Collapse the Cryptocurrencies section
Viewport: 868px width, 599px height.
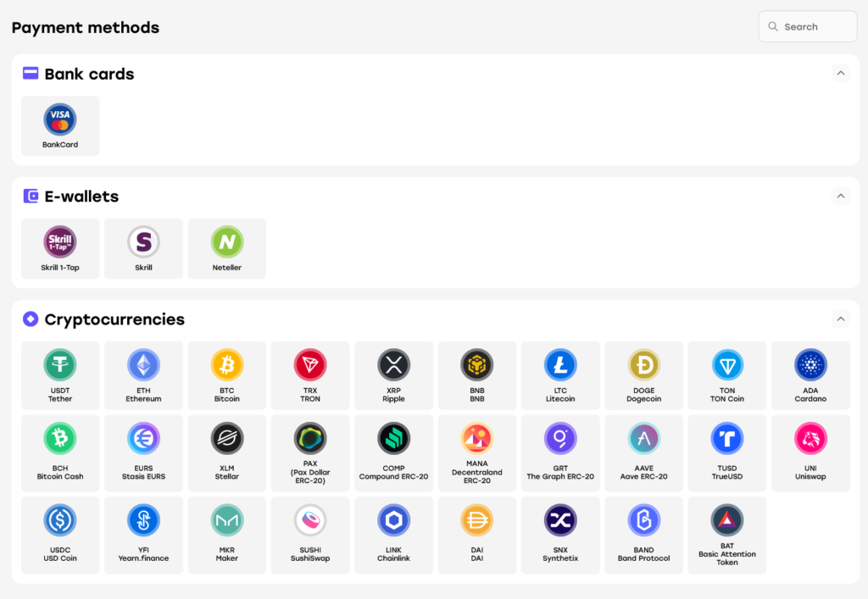(840, 319)
